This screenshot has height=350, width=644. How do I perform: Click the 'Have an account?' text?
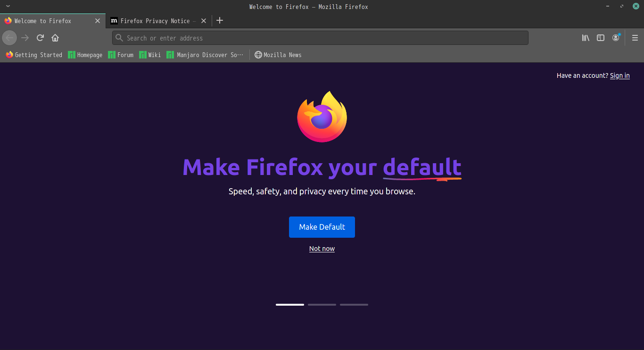click(x=582, y=75)
